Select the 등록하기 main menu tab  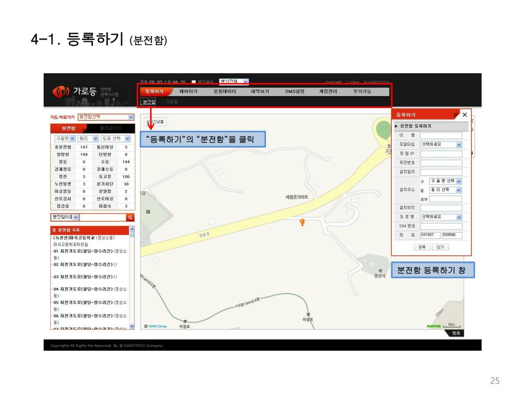[x=155, y=91]
